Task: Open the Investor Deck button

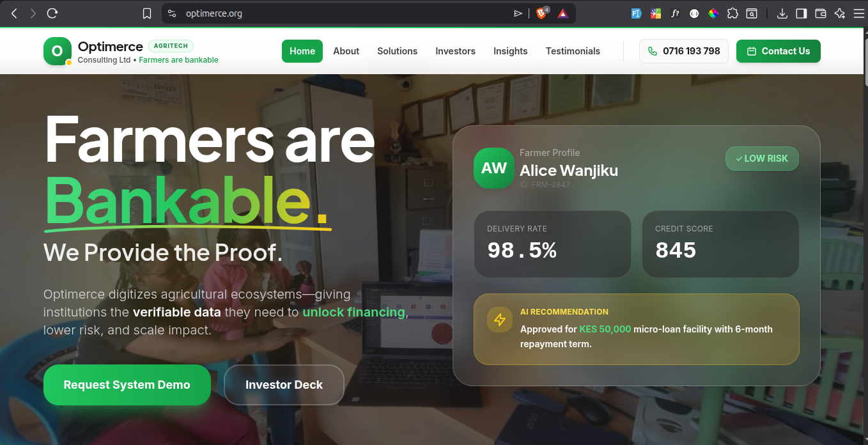Action: [284, 385]
